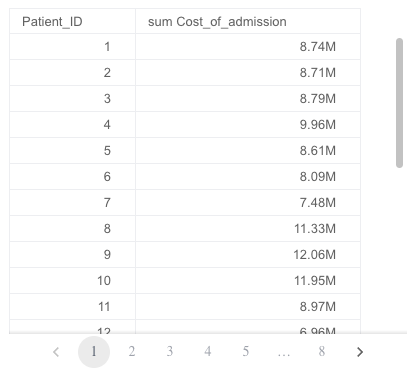
Task: Click the previous page arrow
Action: (x=56, y=352)
